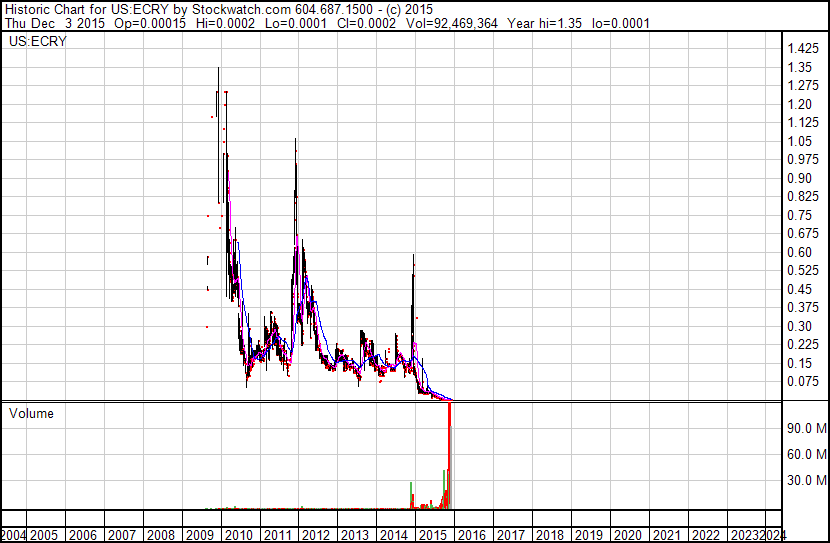Click the Cl=0.0002 closing value

(366, 23)
